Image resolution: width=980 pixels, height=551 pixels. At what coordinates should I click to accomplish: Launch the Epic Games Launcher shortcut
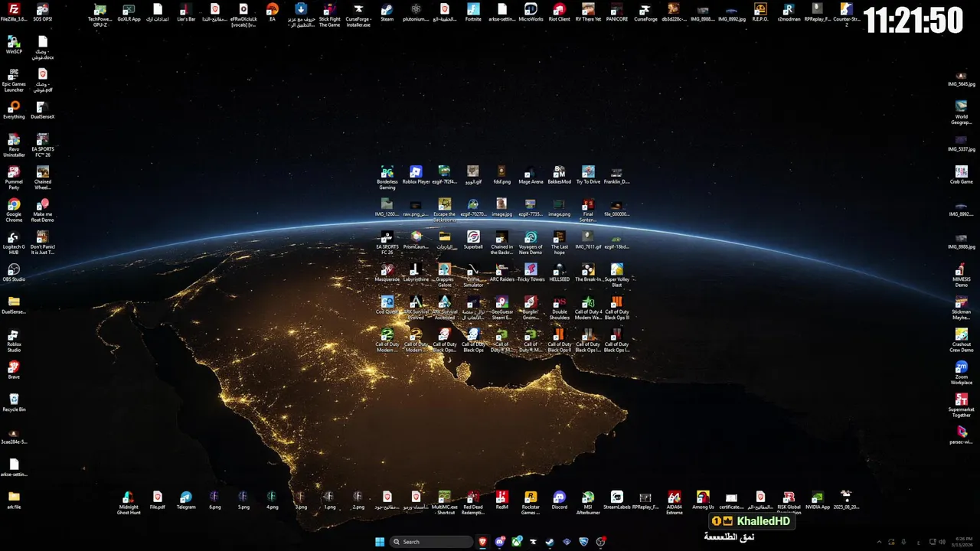click(14, 80)
